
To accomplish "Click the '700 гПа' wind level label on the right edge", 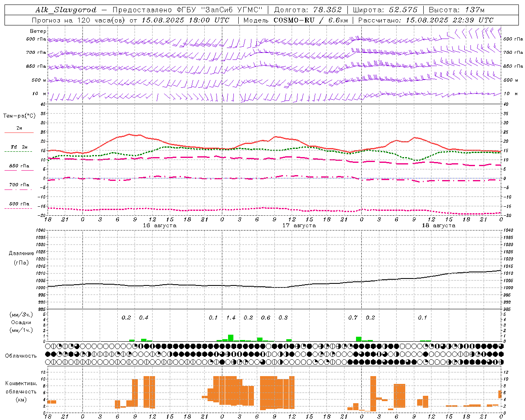I will (x=513, y=52).
